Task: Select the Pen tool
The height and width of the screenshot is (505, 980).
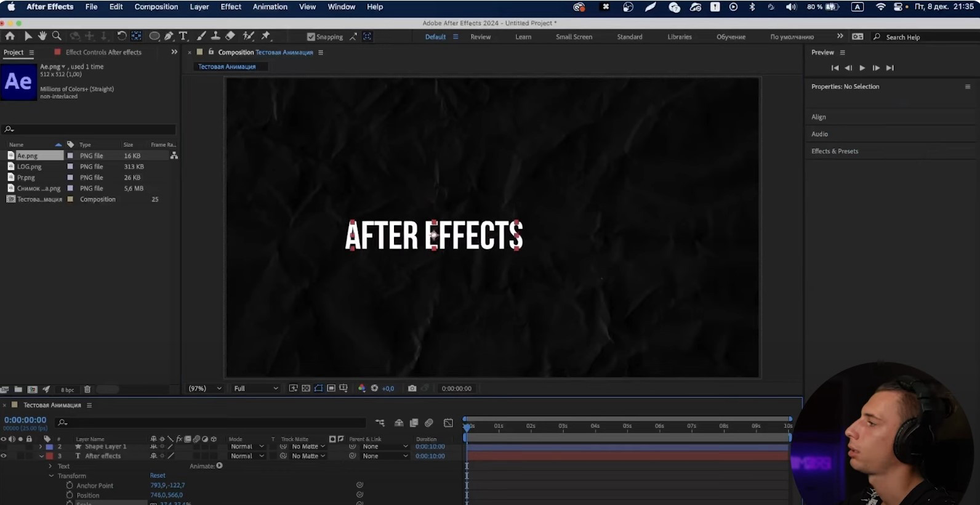Action: point(169,36)
